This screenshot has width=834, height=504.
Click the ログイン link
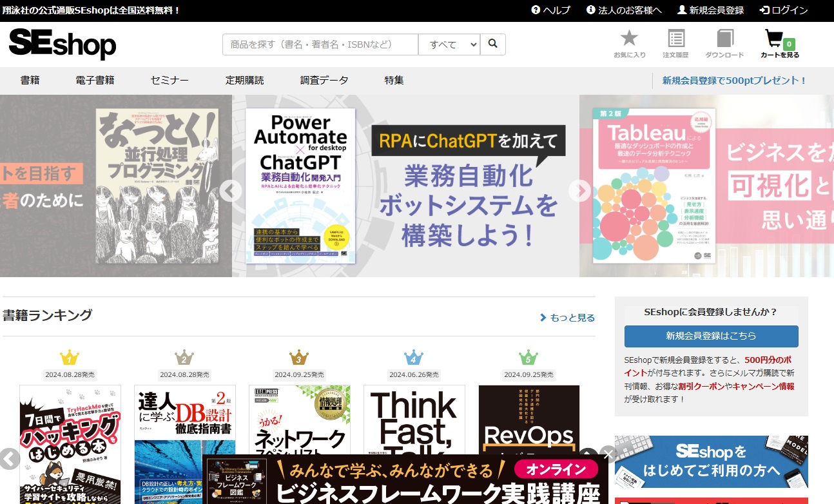tap(784, 10)
